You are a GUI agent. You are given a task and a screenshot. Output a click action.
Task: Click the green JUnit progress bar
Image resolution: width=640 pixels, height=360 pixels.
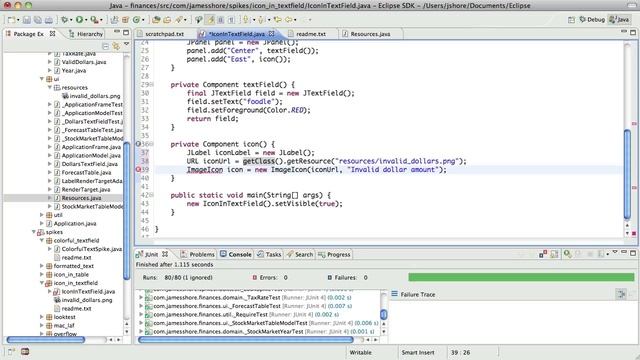click(x=521, y=277)
